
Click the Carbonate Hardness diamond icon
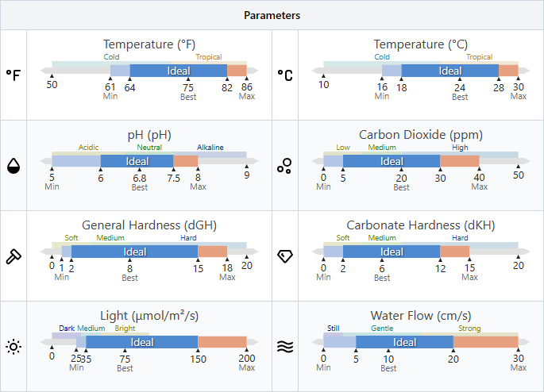click(x=284, y=256)
